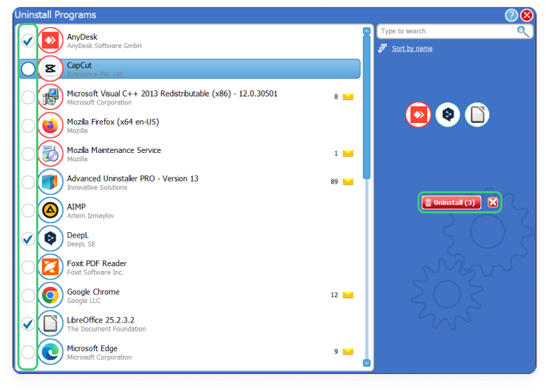
Task: Check the Mozilla Maintenance Service checkbox
Action: click(x=28, y=154)
